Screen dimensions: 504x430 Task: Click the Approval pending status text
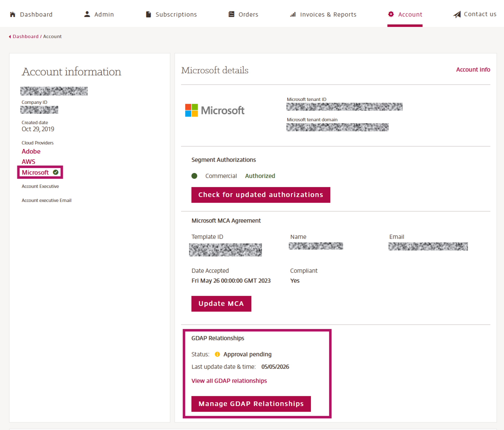coord(247,354)
